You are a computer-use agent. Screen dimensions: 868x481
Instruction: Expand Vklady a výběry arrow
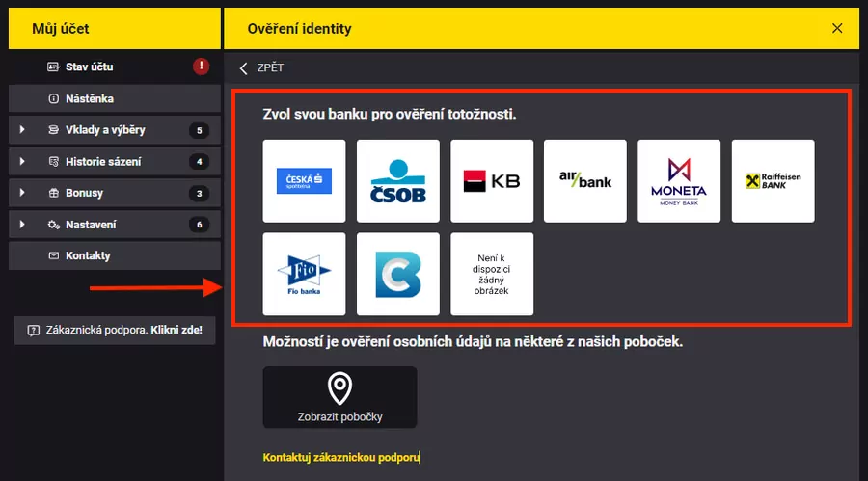pos(22,129)
